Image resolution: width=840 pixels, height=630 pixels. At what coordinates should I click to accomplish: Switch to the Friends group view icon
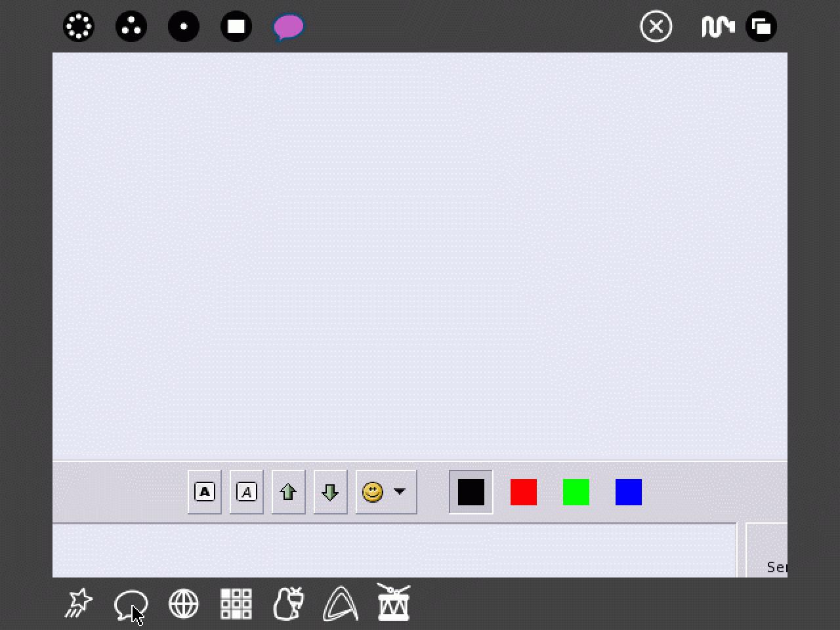(x=131, y=26)
